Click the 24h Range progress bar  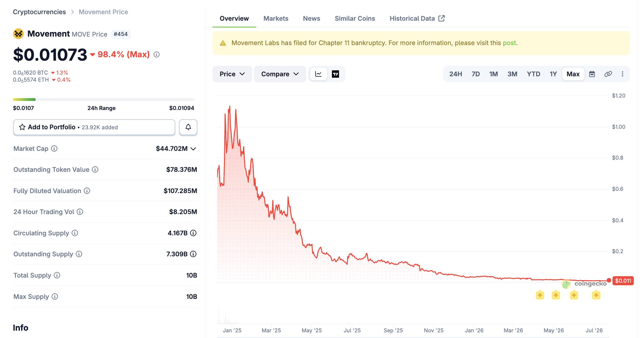(104, 100)
